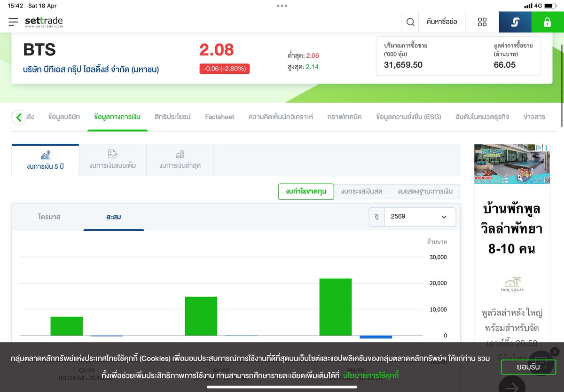Accept cookies with the ยอมรับ button
Image resolution: width=564 pixels, height=392 pixels.
pyautogui.click(x=528, y=367)
